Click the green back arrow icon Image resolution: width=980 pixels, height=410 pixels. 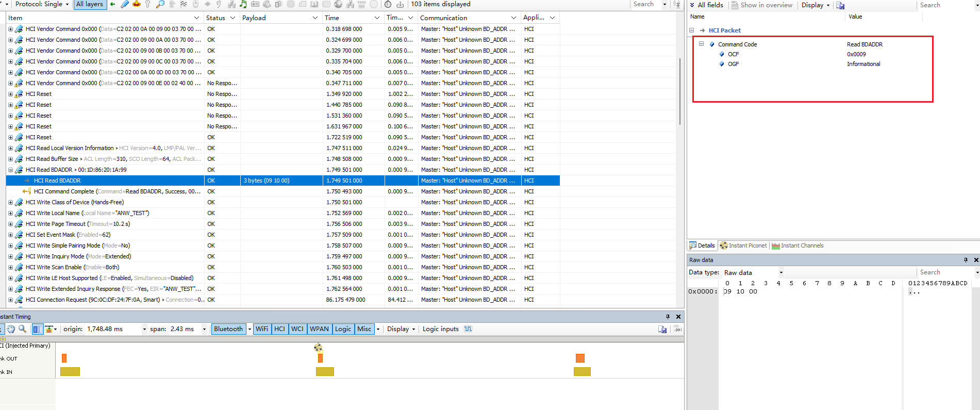pyautogui.click(x=112, y=4)
